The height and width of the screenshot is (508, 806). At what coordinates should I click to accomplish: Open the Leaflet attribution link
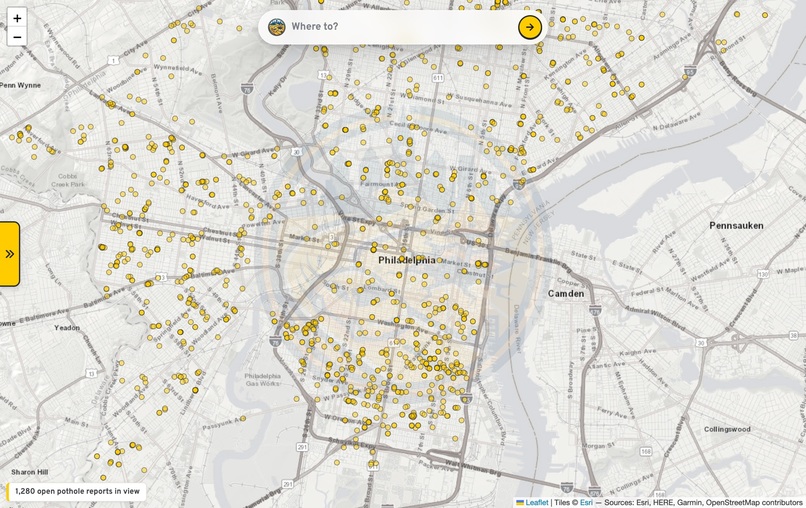pos(537,502)
